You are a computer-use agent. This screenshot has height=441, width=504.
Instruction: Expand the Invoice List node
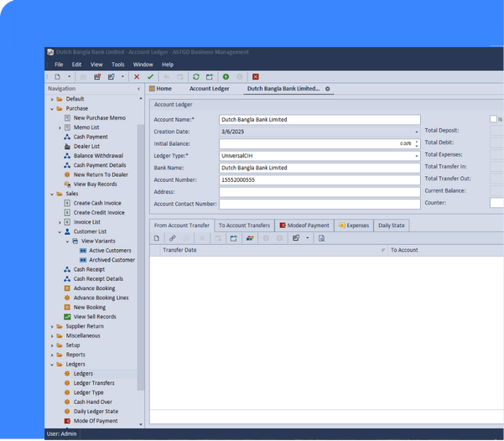[x=60, y=222]
